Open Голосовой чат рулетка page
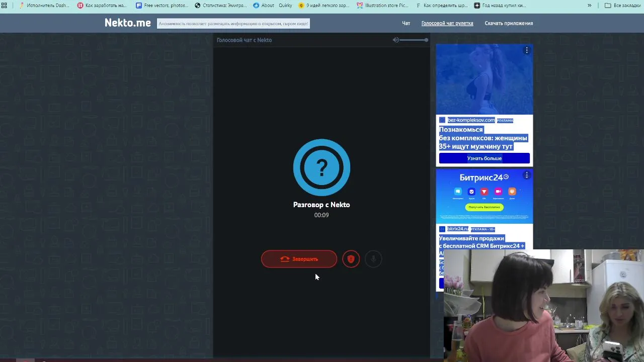 click(x=447, y=23)
